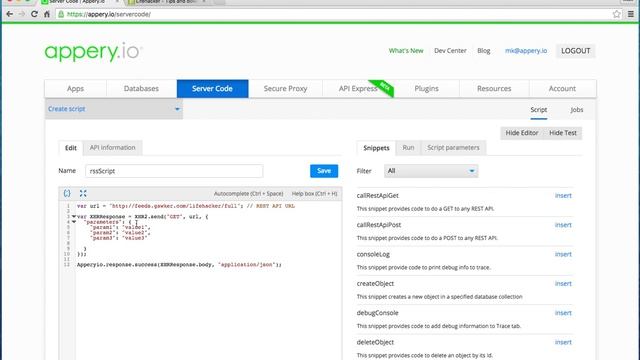Toggle the fullscreen editor icon
Image resolution: width=640 pixels, height=360 pixels.
pos(83,193)
